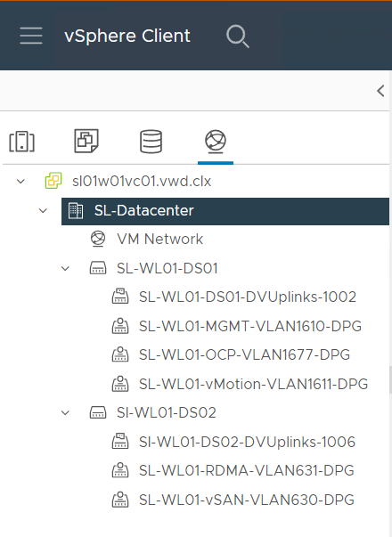Open SL-WL01-vMotion-VLAN1611-DPG
The image size is (392, 537).
253,384
